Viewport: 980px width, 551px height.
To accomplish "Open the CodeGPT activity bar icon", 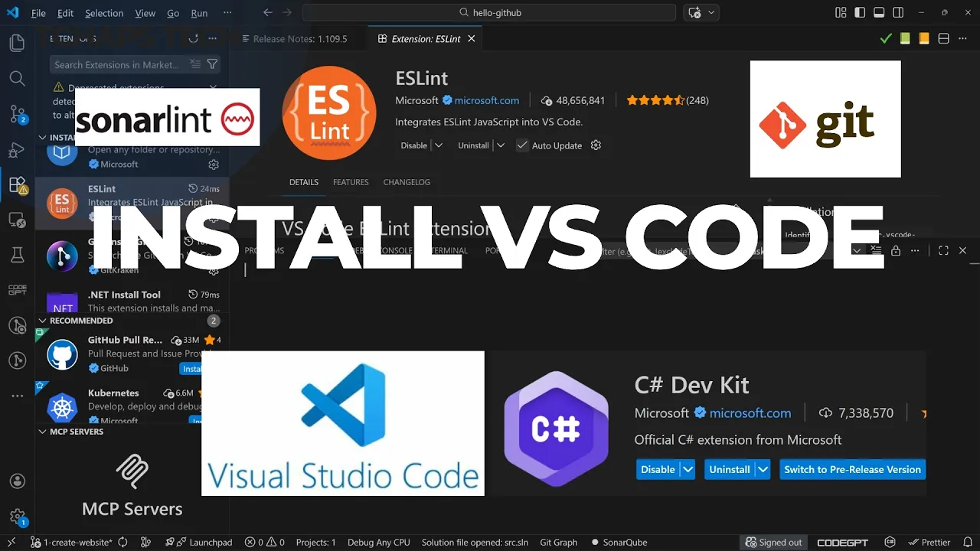I will [17, 290].
